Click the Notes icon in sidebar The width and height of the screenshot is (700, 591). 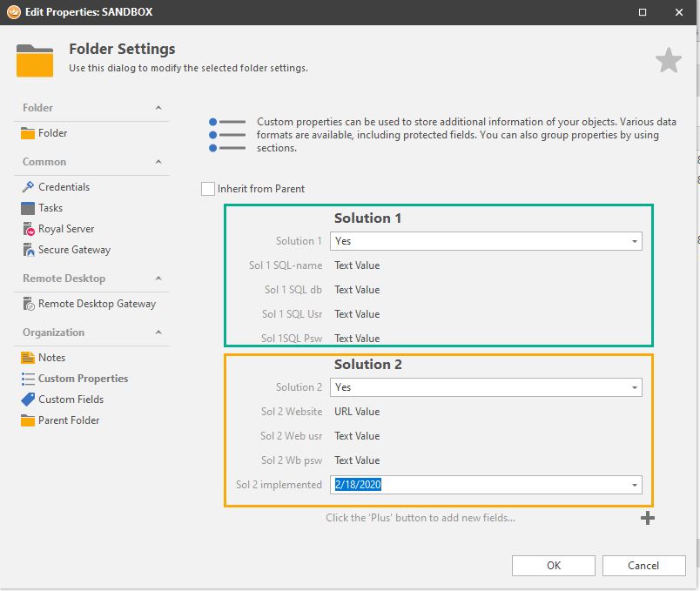pyautogui.click(x=28, y=358)
